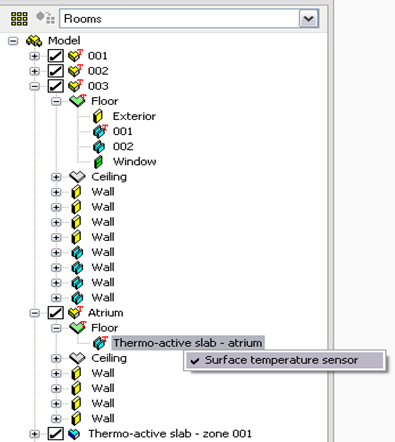Click the Ceiling icon under room 003
Screen dimensions: 395x442
(77, 177)
